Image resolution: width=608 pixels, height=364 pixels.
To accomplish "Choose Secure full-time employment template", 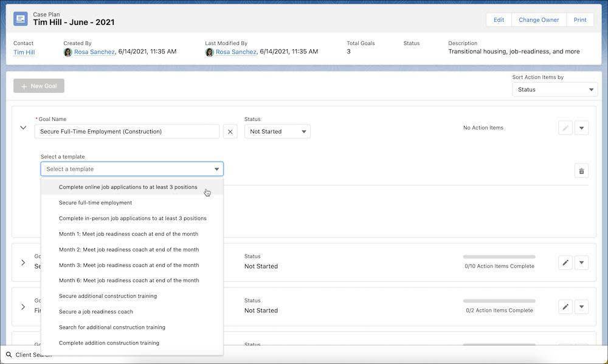I will click(x=132, y=203).
